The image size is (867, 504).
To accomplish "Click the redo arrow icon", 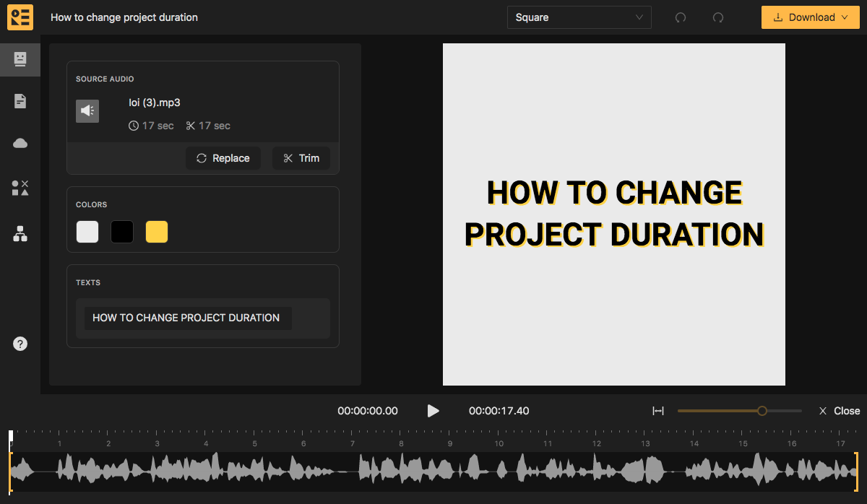I will pyautogui.click(x=718, y=17).
